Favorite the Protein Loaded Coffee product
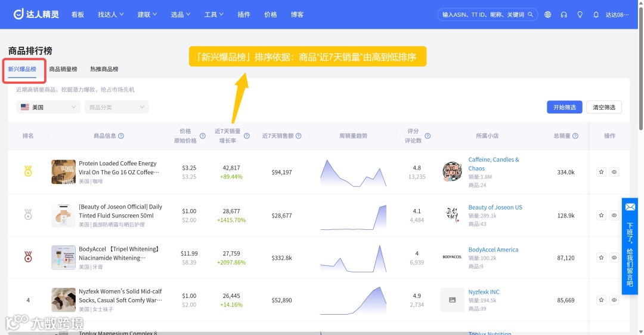The image size is (644, 335). click(x=601, y=172)
